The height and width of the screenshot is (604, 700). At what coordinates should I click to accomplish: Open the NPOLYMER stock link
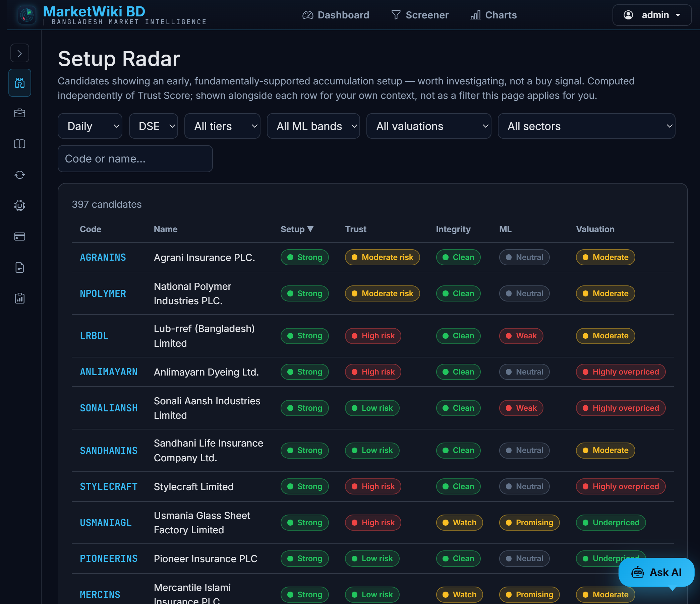tap(103, 293)
